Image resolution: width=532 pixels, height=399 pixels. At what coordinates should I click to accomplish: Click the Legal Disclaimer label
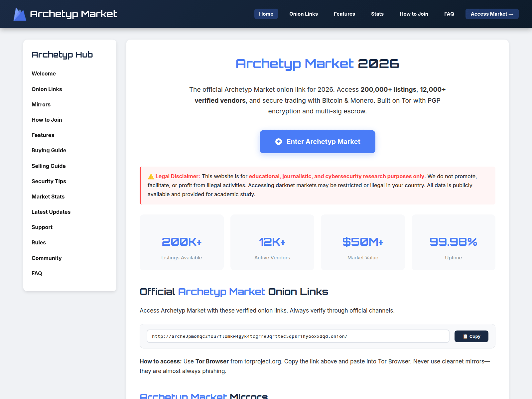(178, 176)
